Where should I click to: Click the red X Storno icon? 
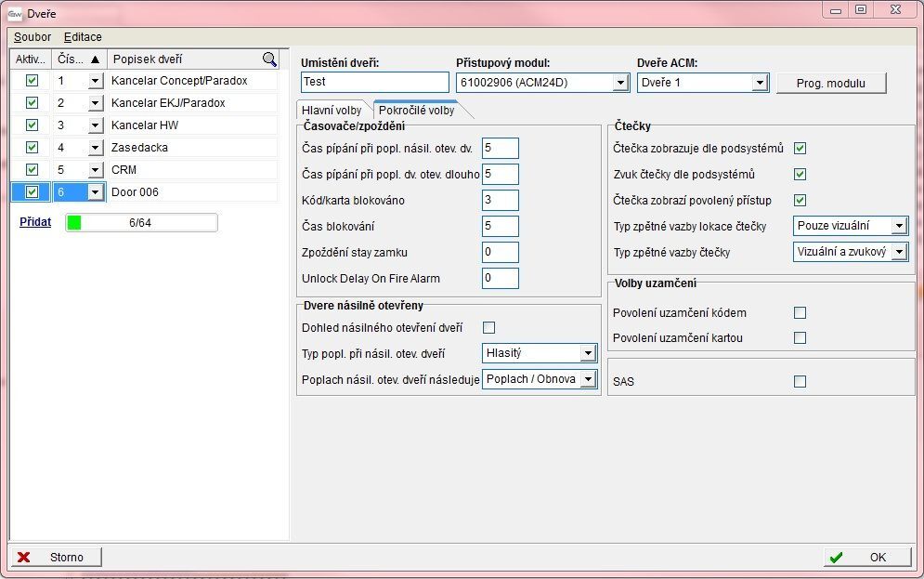click(x=24, y=558)
